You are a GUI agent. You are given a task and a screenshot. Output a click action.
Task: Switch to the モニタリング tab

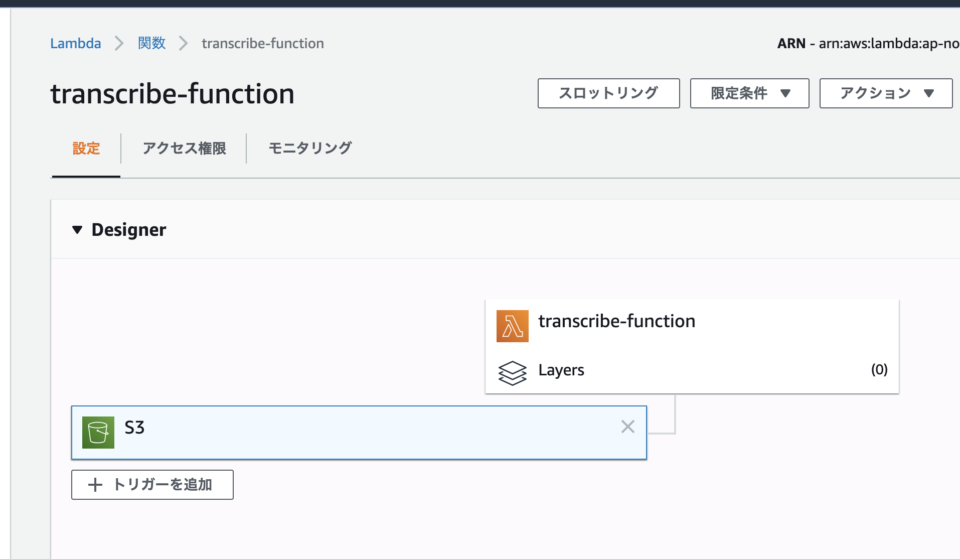coord(310,148)
